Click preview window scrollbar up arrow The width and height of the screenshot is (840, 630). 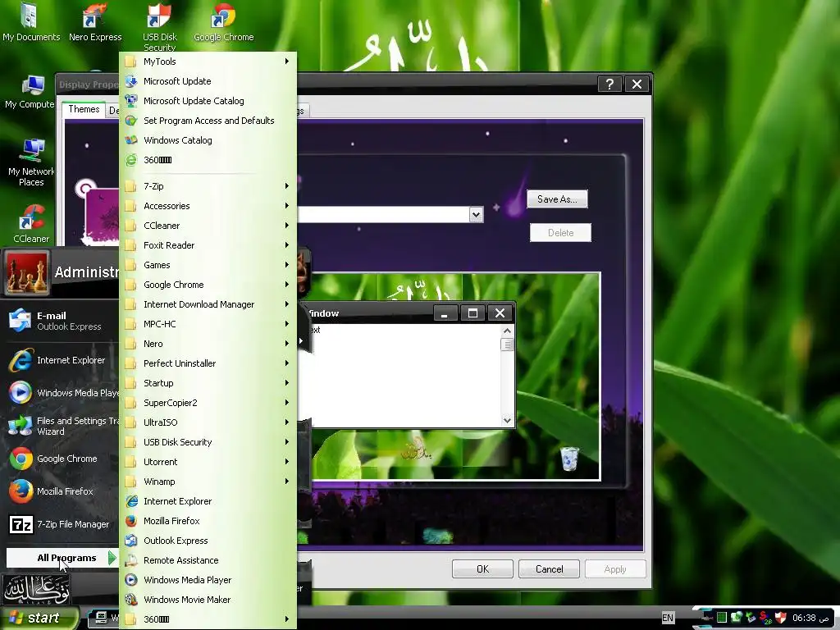507,331
